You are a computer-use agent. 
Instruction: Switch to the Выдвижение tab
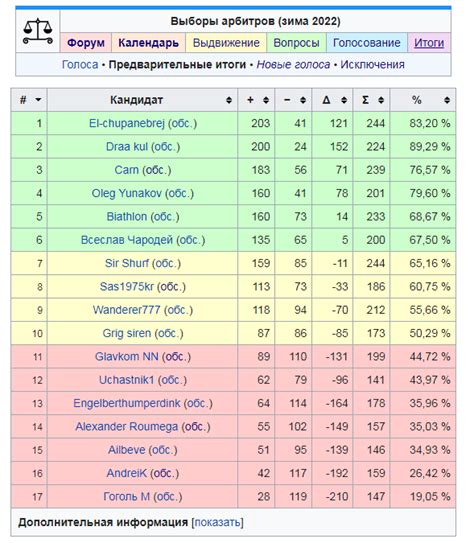tap(226, 43)
